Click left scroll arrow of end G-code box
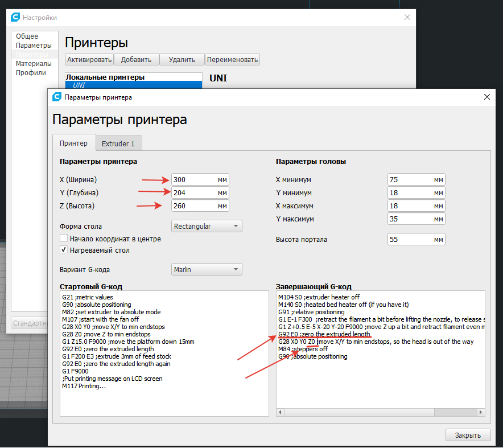This screenshot has width=503, height=448. coord(280,412)
